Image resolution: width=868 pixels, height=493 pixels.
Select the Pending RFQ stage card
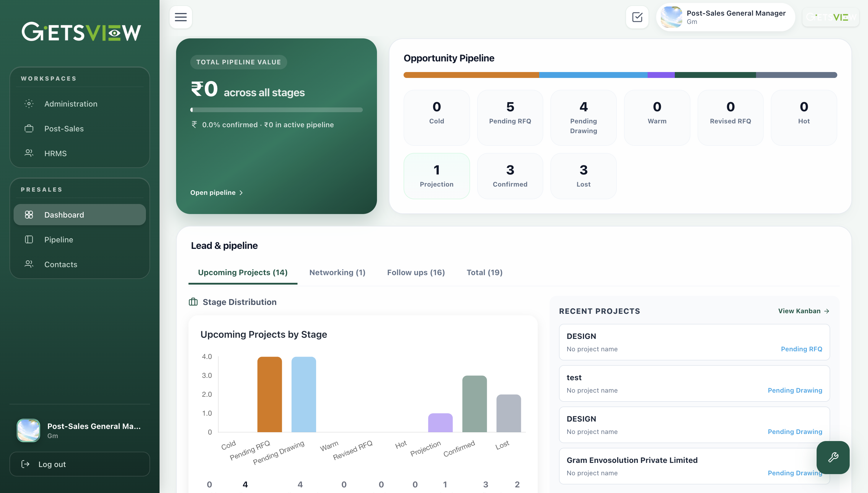510,117
